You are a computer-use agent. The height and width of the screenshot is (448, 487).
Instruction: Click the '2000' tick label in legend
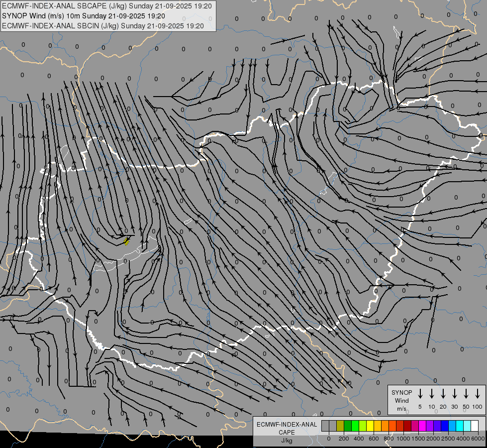point(433,439)
